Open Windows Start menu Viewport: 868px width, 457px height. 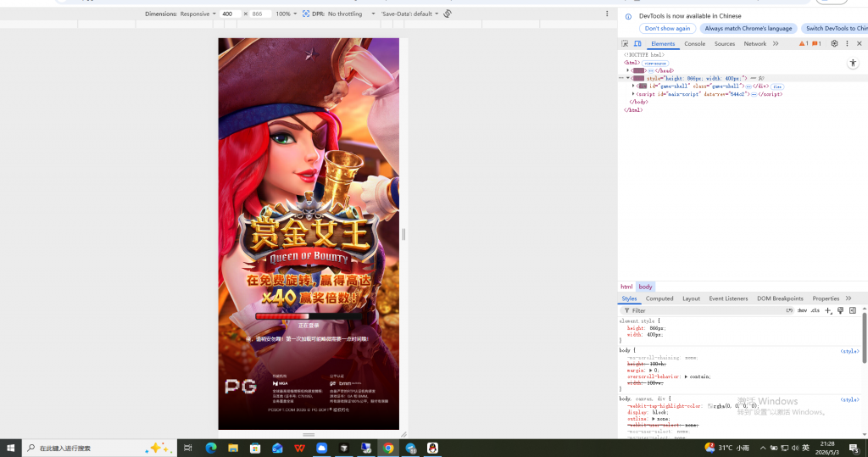[x=10, y=449]
